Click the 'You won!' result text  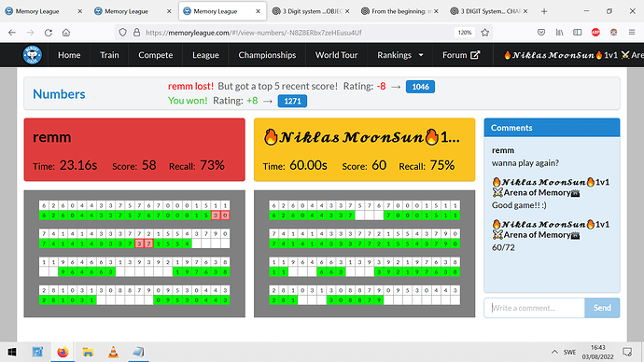click(188, 101)
